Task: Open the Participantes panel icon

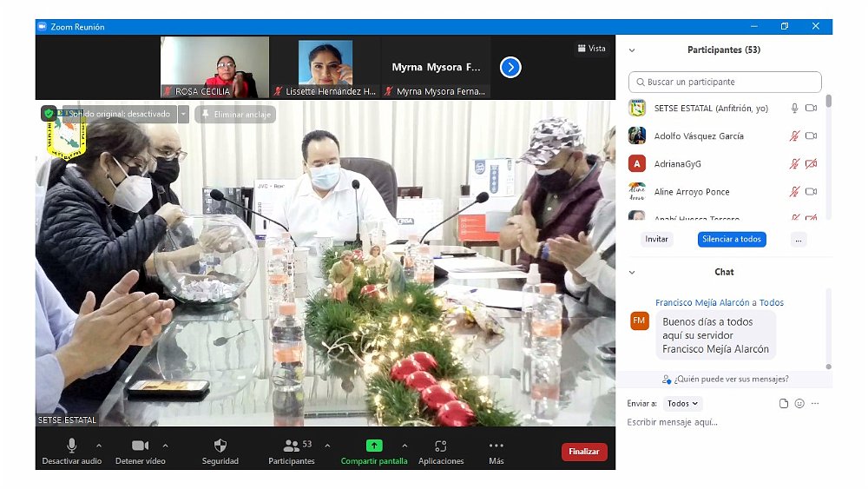Action: coord(292,446)
